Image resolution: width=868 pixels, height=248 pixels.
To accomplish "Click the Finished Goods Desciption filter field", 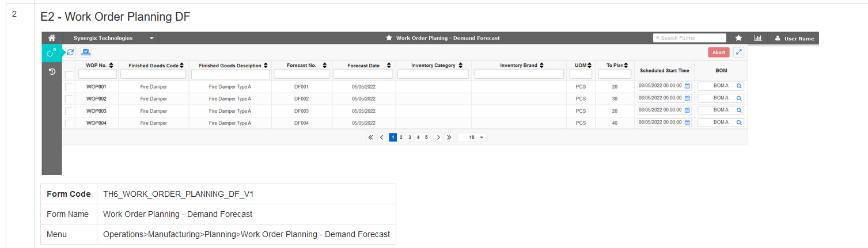I will pyautogui.click(x=230, y=74).
